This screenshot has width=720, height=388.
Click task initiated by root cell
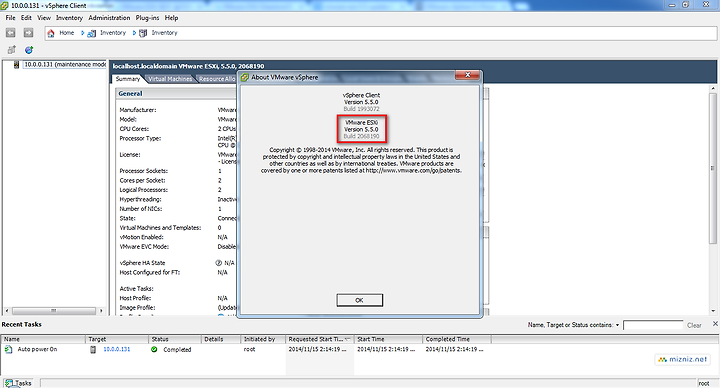tap(249, 349)
